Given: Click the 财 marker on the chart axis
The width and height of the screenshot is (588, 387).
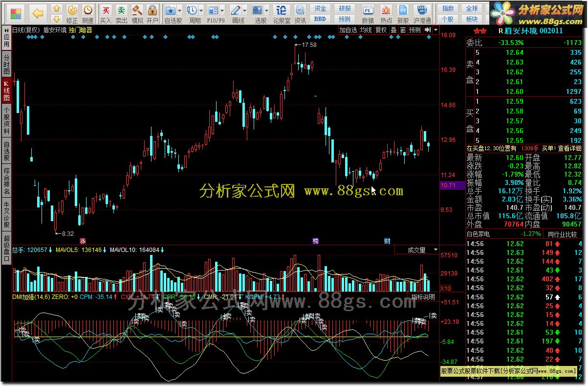Looking at the screenshot, I should click(x=387, y=241).
